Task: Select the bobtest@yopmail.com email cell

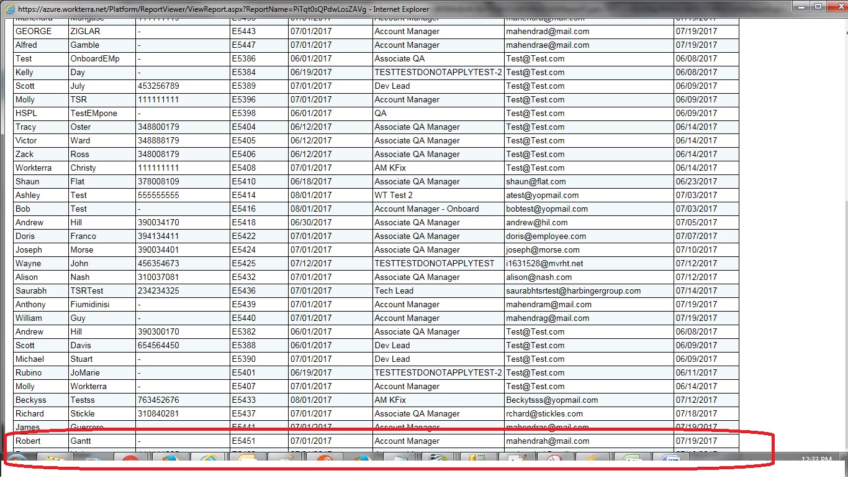Action: 546,209
